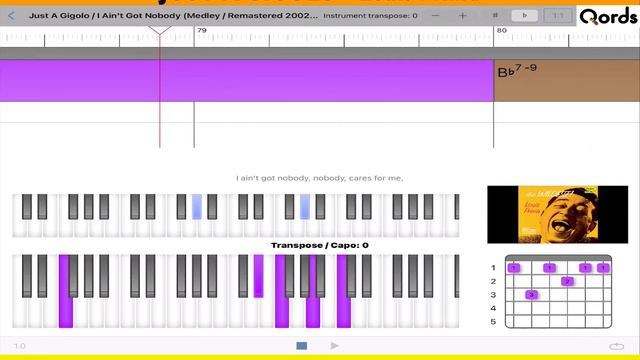Click the playhead triangle marker on the ruler

[x=160, y=30]
